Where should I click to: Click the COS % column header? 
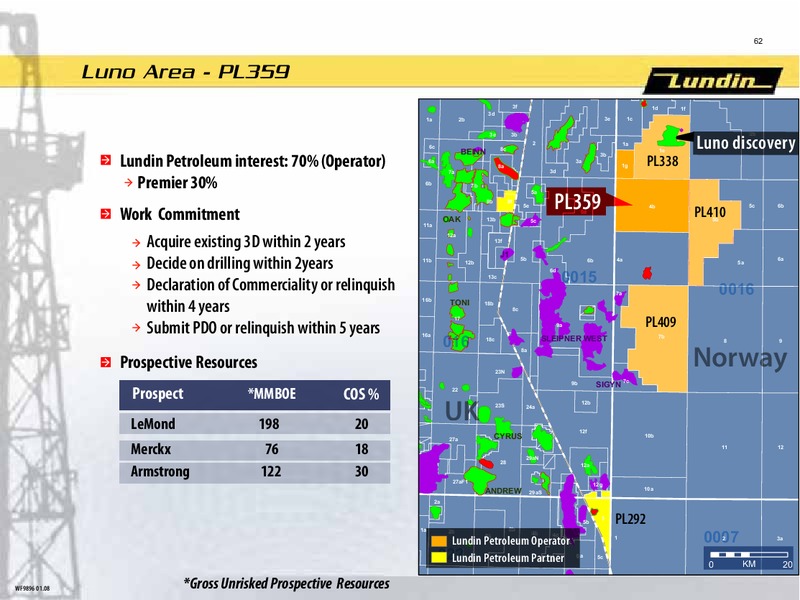click(x=361, y=394)
